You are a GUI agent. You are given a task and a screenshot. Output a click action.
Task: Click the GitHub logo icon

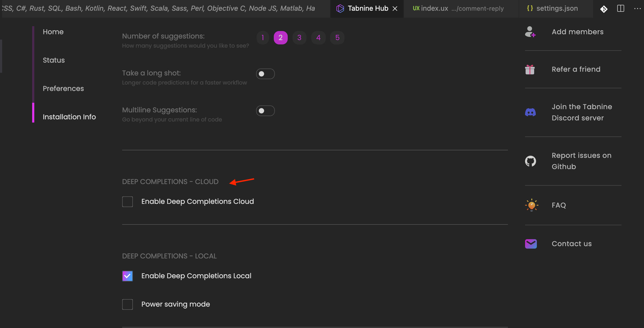coord(530,161)
